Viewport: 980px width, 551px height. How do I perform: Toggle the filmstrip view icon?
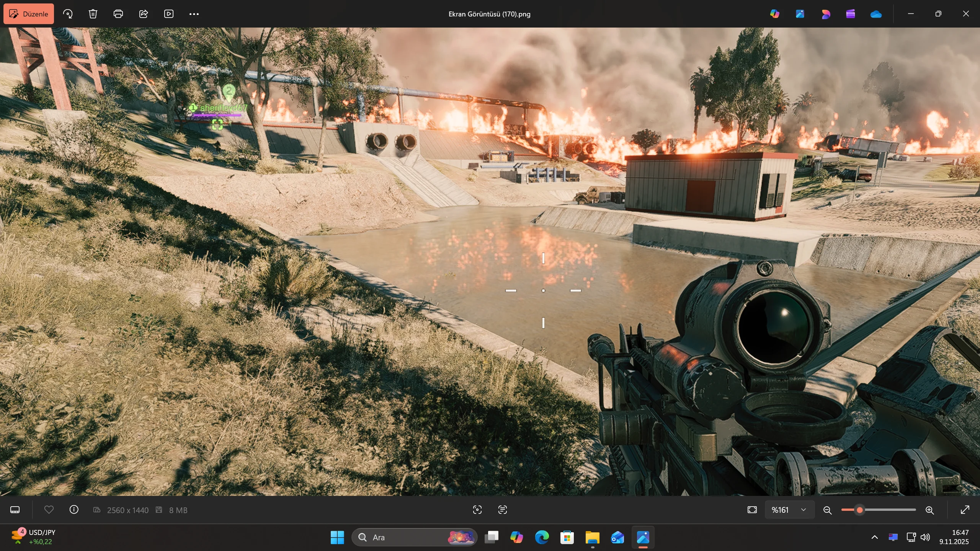[x=15, y=510]
